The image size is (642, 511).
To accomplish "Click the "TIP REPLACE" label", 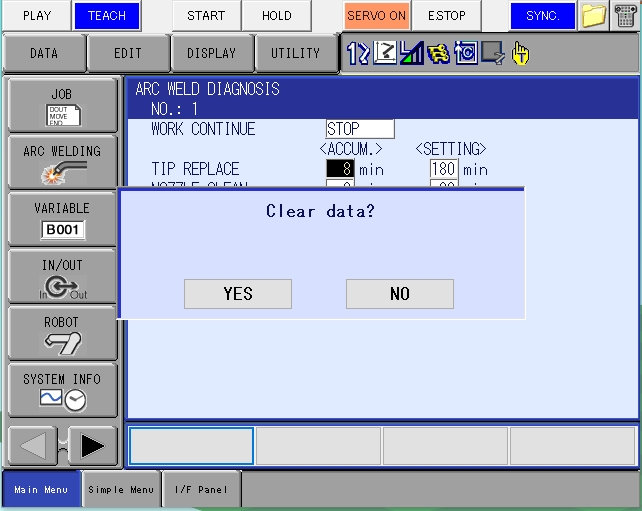I will (x=195, y=169).
